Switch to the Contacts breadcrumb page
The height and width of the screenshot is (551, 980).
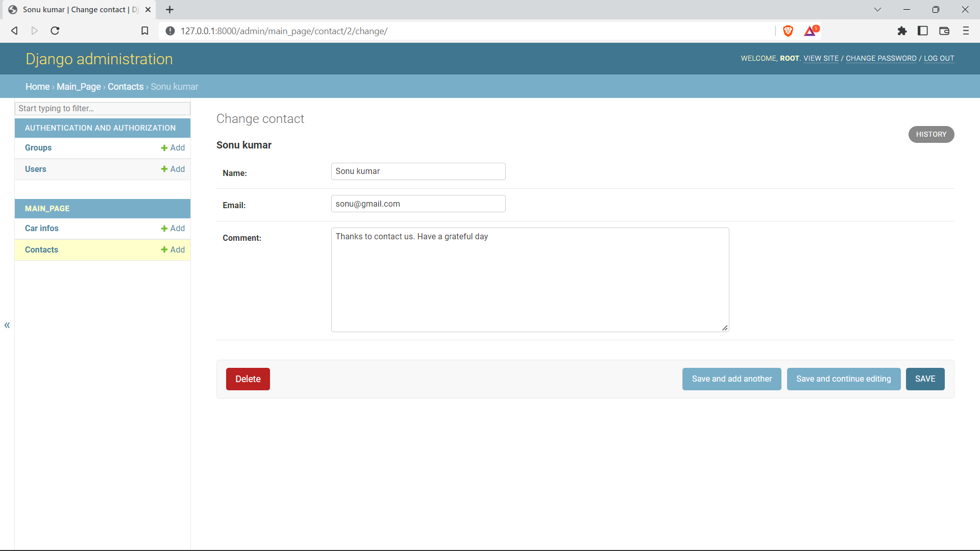tap(126, 86)
